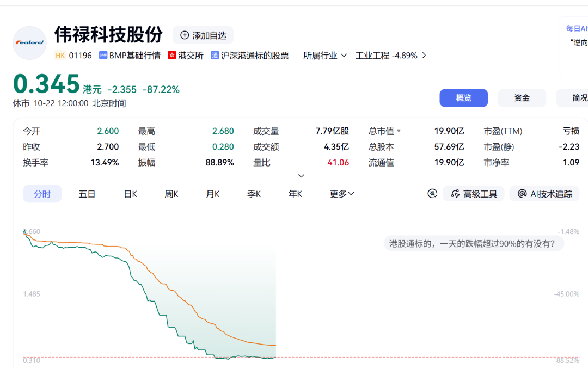Image resolution: width=588 pixels, height=369 pixels.
Task: Click the 休市 10-22 12:00:00 timestamp
Action: (69, 103)
